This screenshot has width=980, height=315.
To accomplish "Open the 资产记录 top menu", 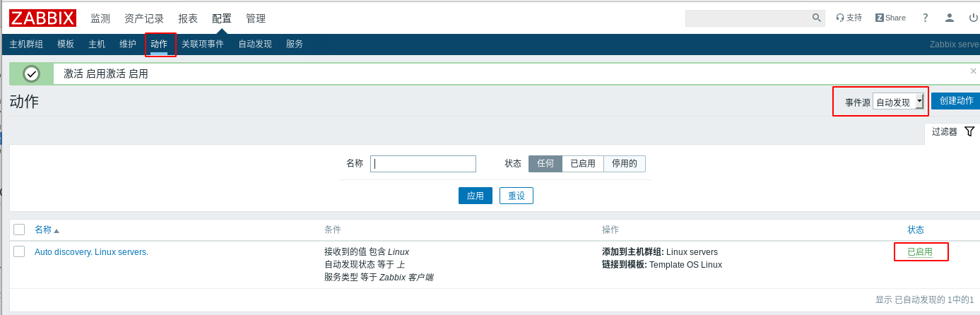I will click(x=144, y=18).
